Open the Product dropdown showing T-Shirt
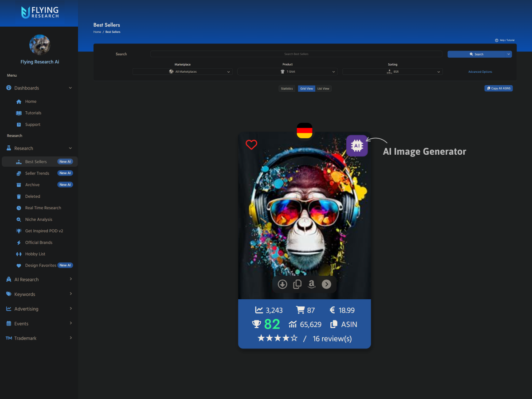 coord(287,72)
